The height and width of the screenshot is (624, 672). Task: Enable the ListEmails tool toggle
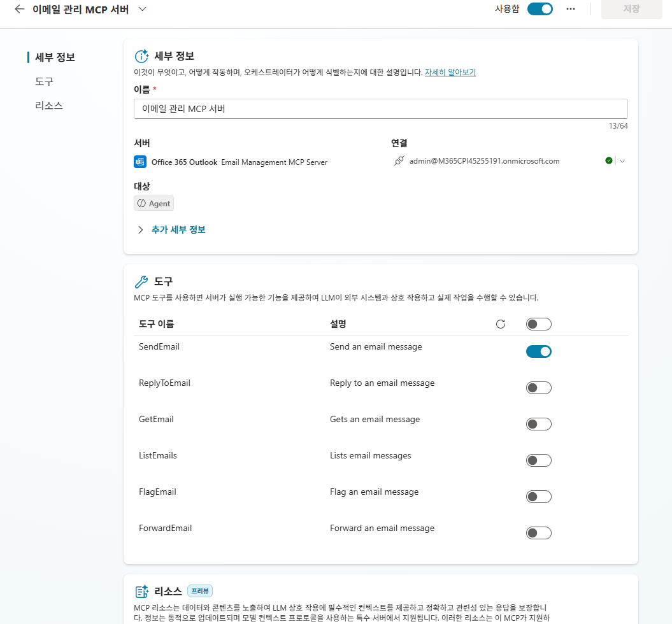[539, 460]
